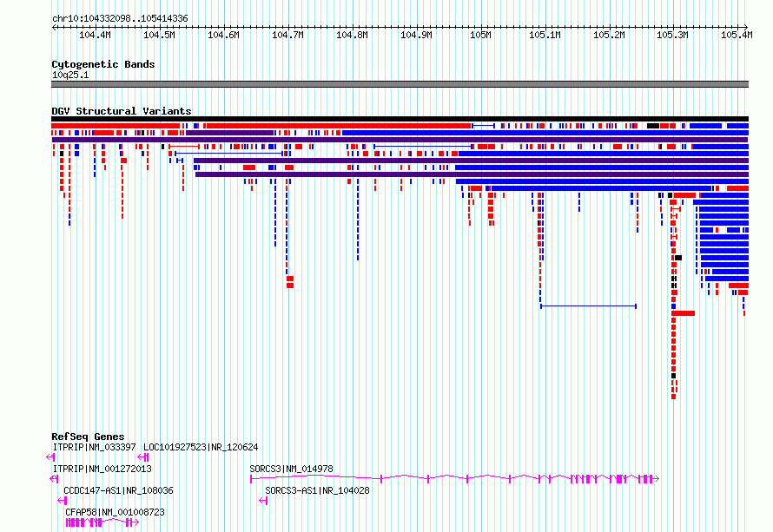This screenshot has width=773, height=532.
Task: Click the 105.3M ruler tick label
Action: coord(672,35)
